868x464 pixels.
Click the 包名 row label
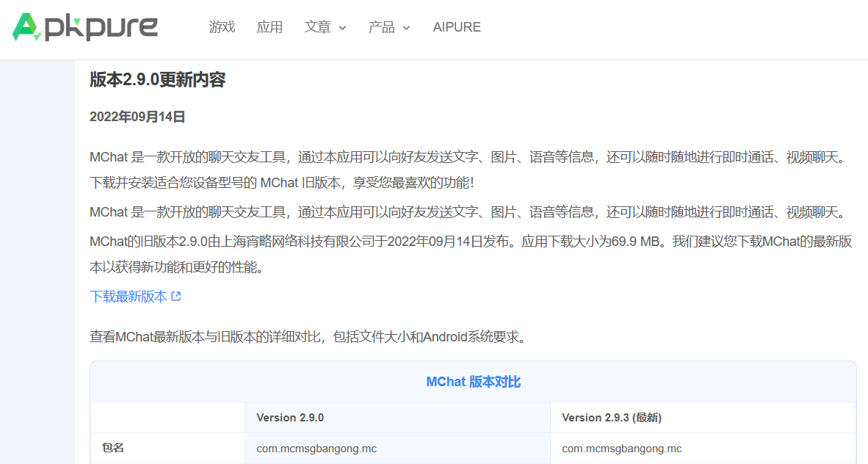(x=113, y=448)
